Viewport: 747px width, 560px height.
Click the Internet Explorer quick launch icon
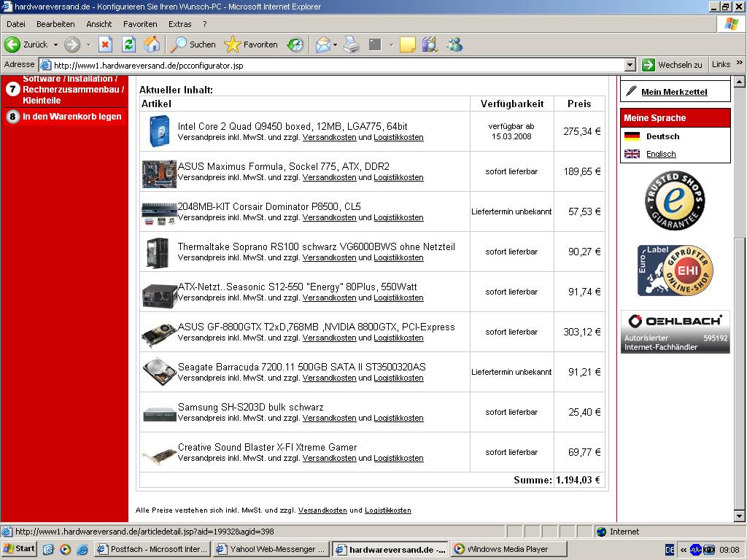click(x=82, y=549)
